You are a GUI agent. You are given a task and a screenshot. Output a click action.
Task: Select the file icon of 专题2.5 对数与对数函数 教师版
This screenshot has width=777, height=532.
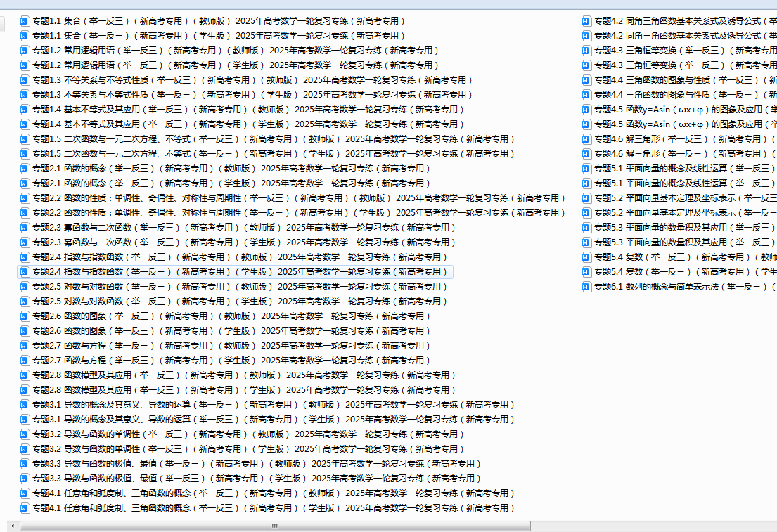24,286
